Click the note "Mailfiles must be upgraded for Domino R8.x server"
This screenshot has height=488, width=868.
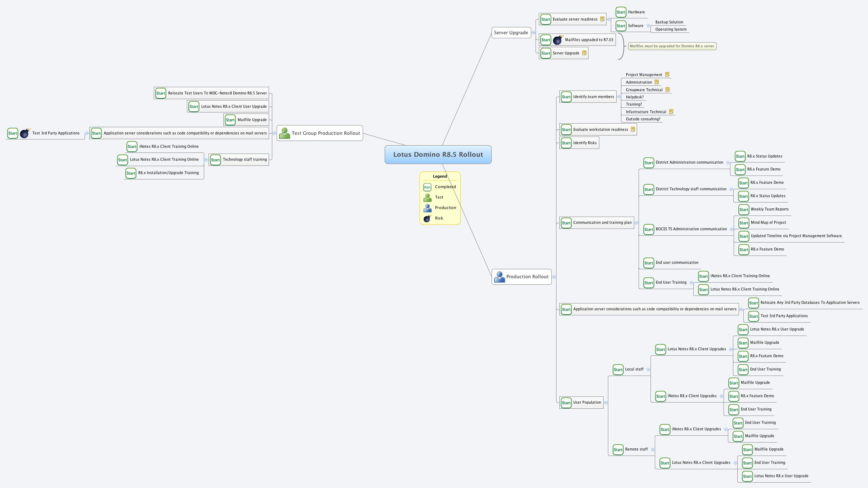[x=671, y=46]
